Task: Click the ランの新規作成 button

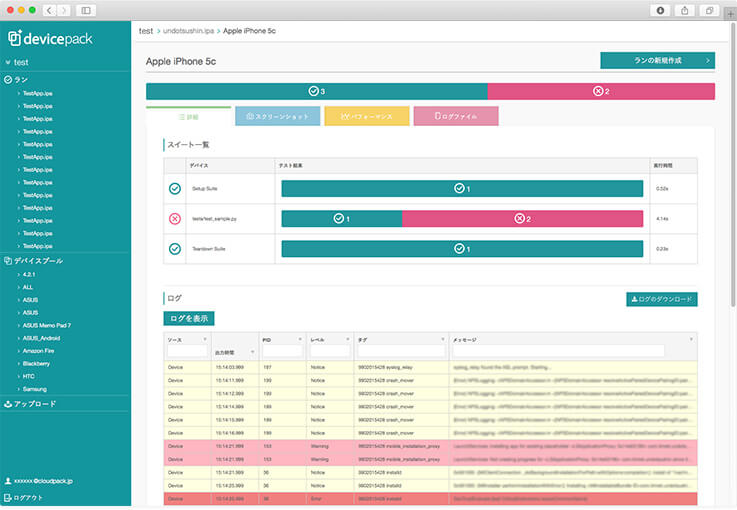Action: point(658,61)
